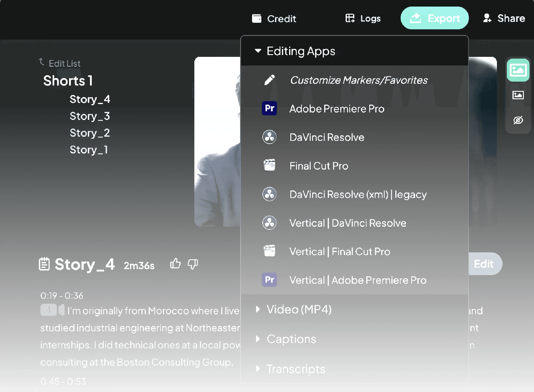Open Story_1 in the list
Screen dimensions: 534x392
(x=89, y=150)
